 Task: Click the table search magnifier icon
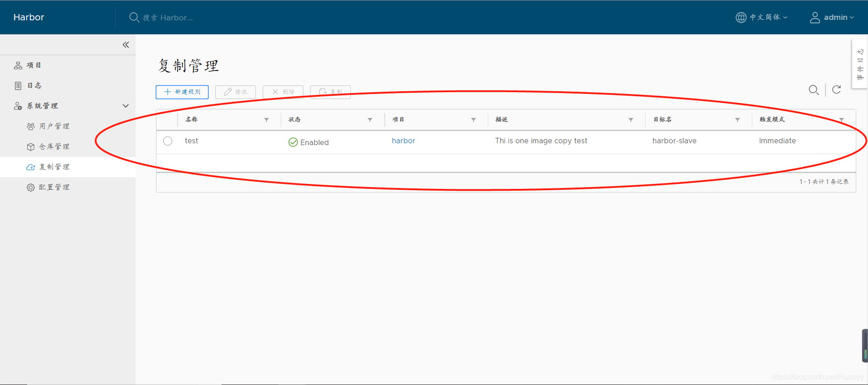click(x=814, y=90)
